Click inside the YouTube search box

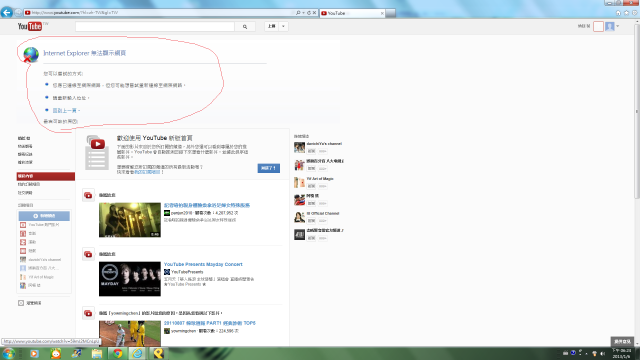click(x=155, y=27)
